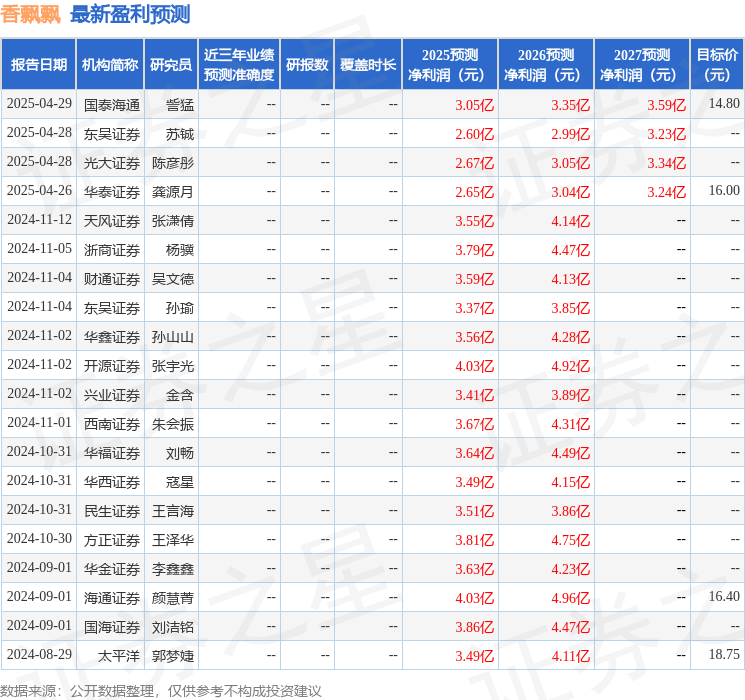Select the 民生证券 institution cell
The height and width of the screenshot is (700, 745).
click(x=112, y=511)
